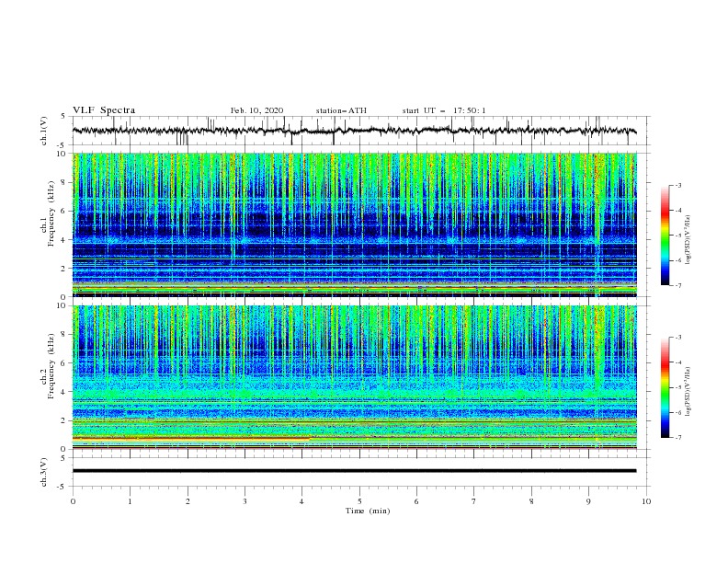Click time axis tick label "10"

646,501
